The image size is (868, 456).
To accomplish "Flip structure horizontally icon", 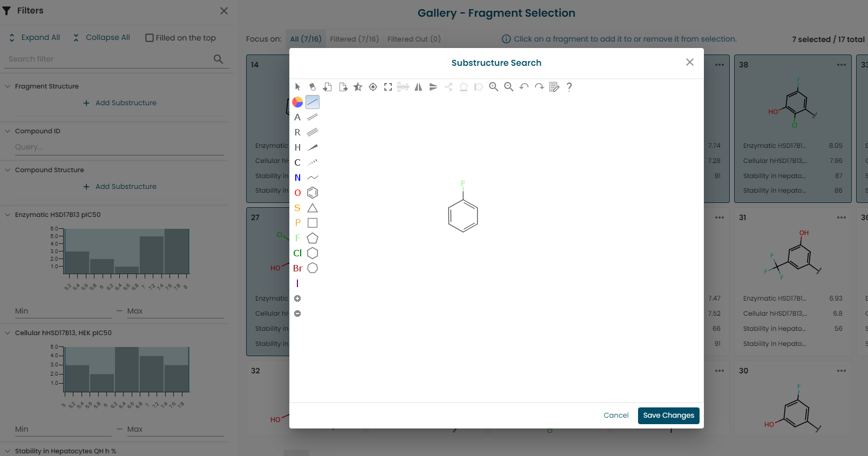I will coord(418,87).
